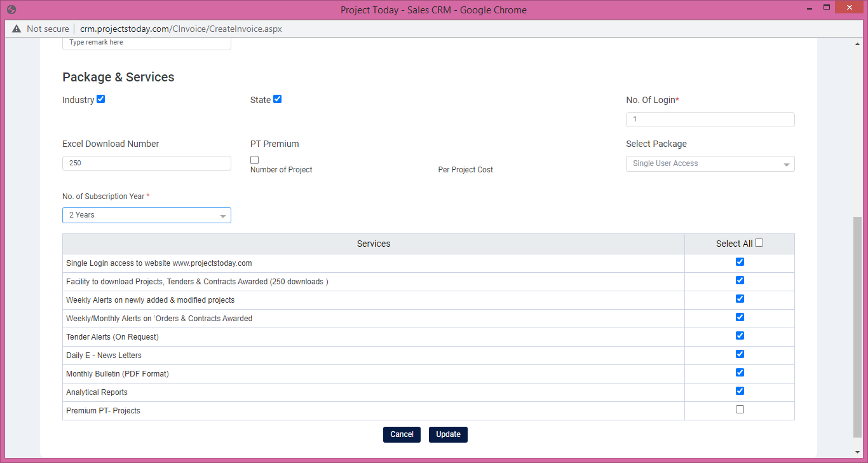The height and width of the screenshot is (463, 868).
Task: Click the Chrome globe icon in title bar
Action: (x=11, y=10)
